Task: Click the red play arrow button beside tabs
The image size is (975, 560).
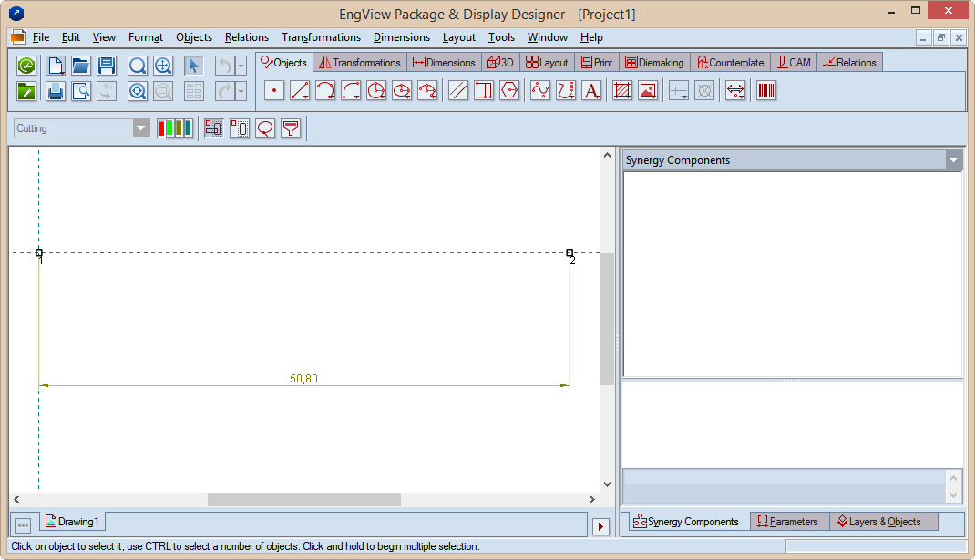Action: [x=600, y=527]
